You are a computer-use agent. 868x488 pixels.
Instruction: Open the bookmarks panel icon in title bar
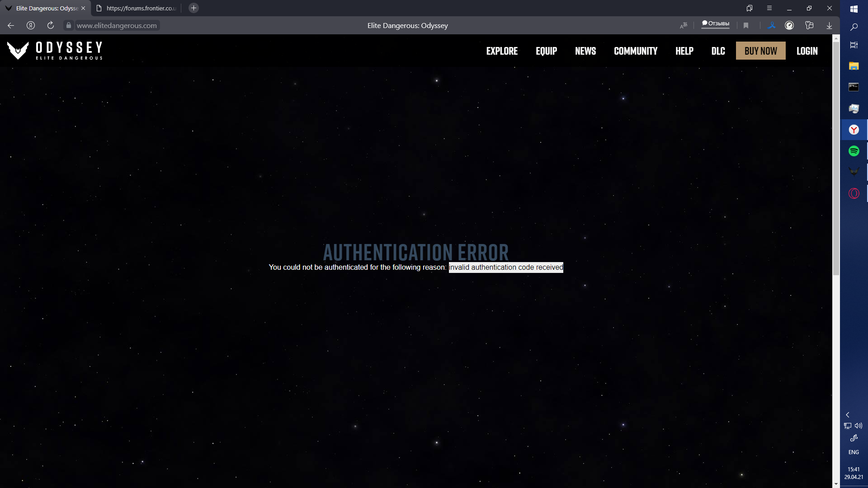750,8
